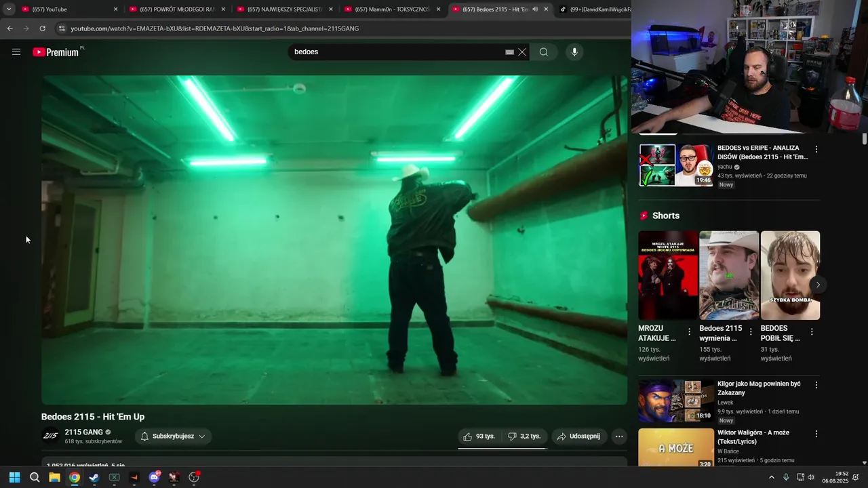The width and height of the screenshot is (868, 488).
Task: Open Kilgor jako Mag thumbnail
Action: [x=676, y=401]
